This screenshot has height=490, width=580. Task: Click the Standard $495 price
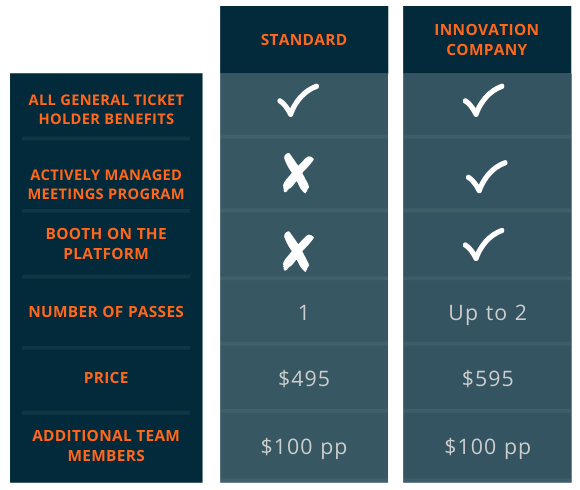point(304,379)
